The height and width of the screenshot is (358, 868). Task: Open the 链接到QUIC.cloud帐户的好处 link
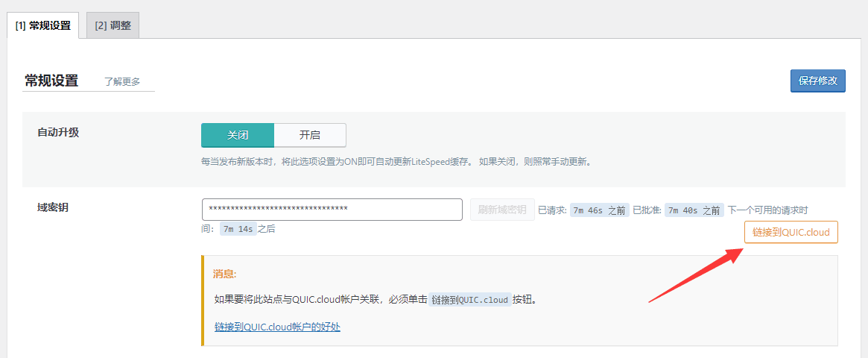(x=277, y=327)
